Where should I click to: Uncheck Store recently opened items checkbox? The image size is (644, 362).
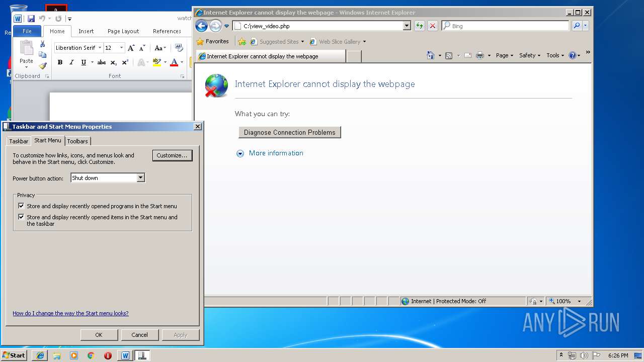point(21,217)
